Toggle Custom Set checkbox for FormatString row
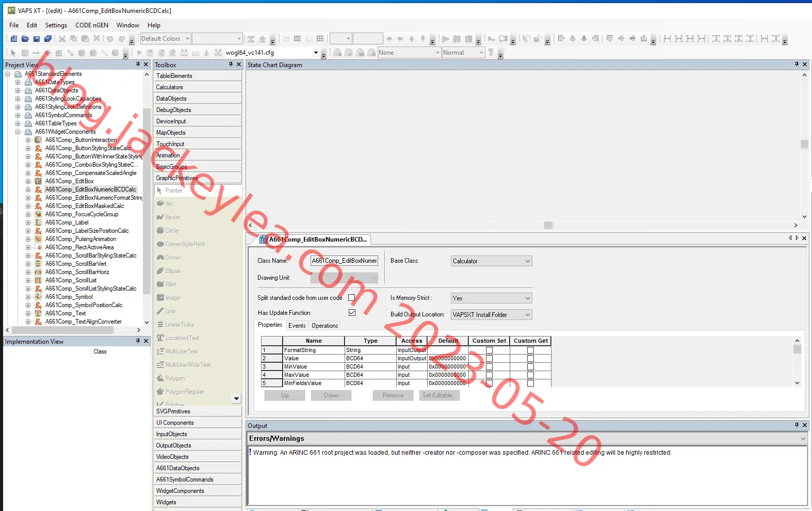 click(489, 350)
